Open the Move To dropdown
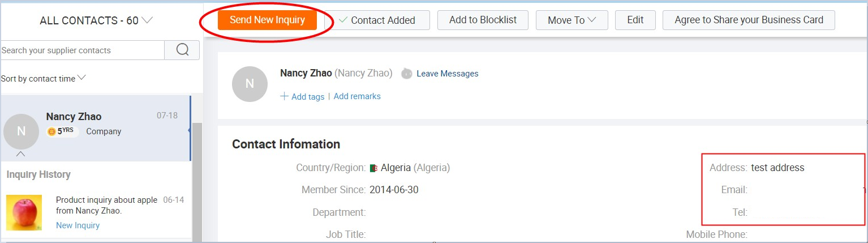Image resolution: width=868 pixels, height=243 pixels. (x=571, y=20)
